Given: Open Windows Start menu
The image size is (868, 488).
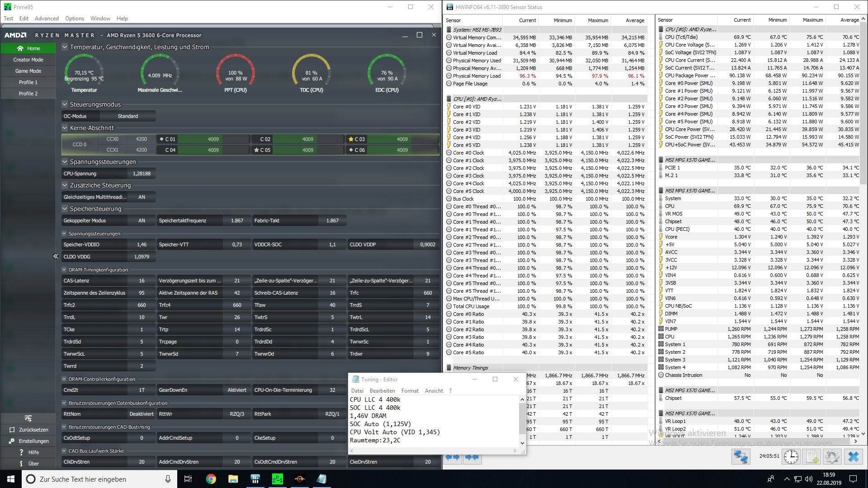Looking at the screenshot, I should click(x=11, y=479).
